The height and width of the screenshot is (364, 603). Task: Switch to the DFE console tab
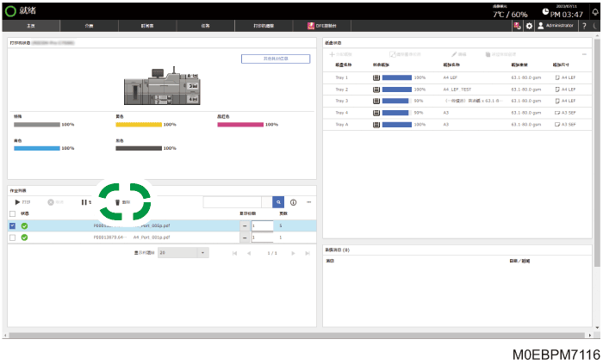(322, 26)
